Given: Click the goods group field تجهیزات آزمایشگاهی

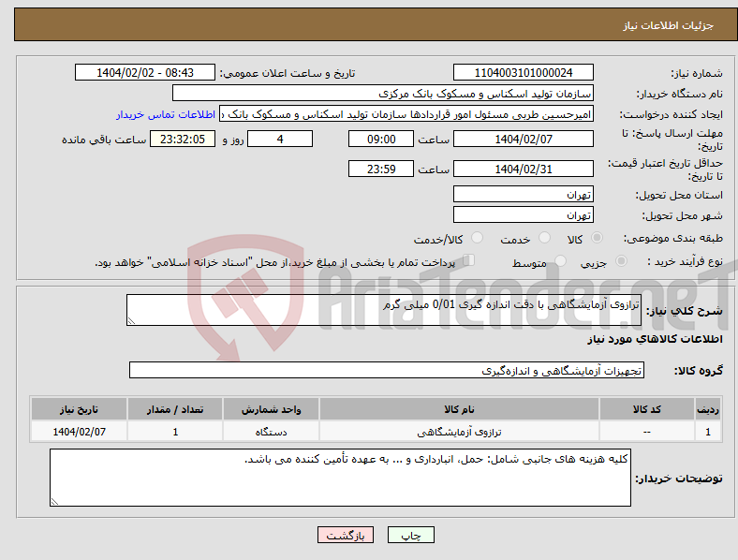Looking at the screenshot, I should pyautogui.click(x=387, y=370).
